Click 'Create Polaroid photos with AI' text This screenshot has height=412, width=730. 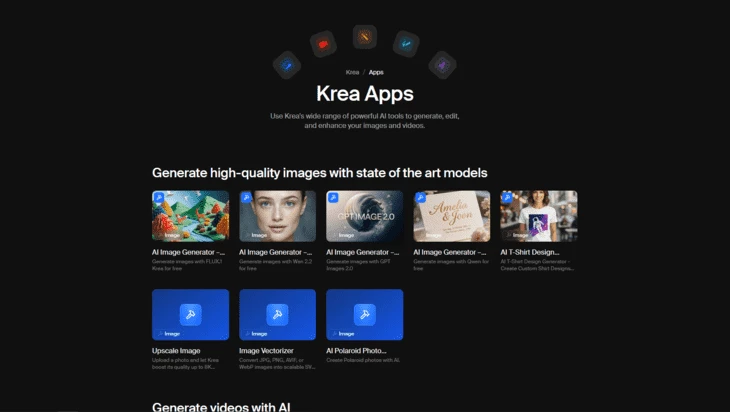(x=363, y=360)
